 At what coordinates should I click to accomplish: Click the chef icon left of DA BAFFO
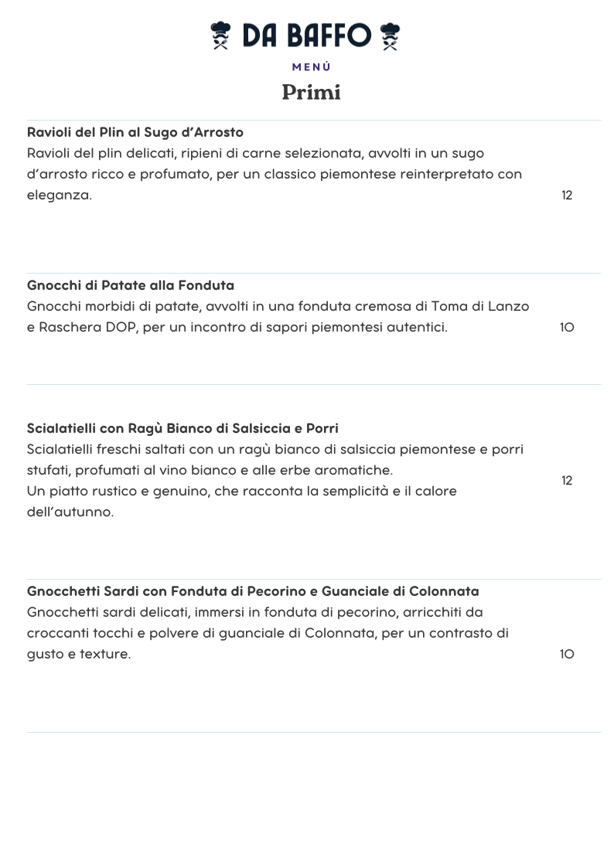(221, 36)
